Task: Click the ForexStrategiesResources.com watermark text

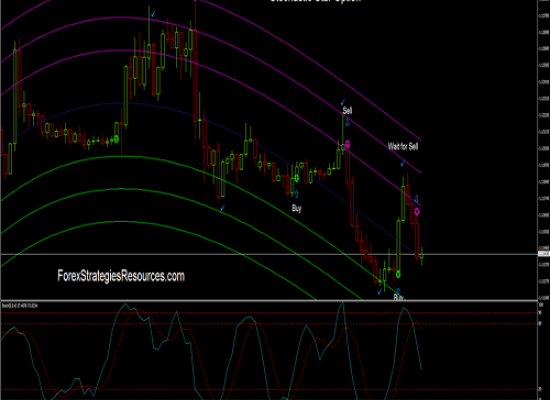Action: click(x=121, y=276)
